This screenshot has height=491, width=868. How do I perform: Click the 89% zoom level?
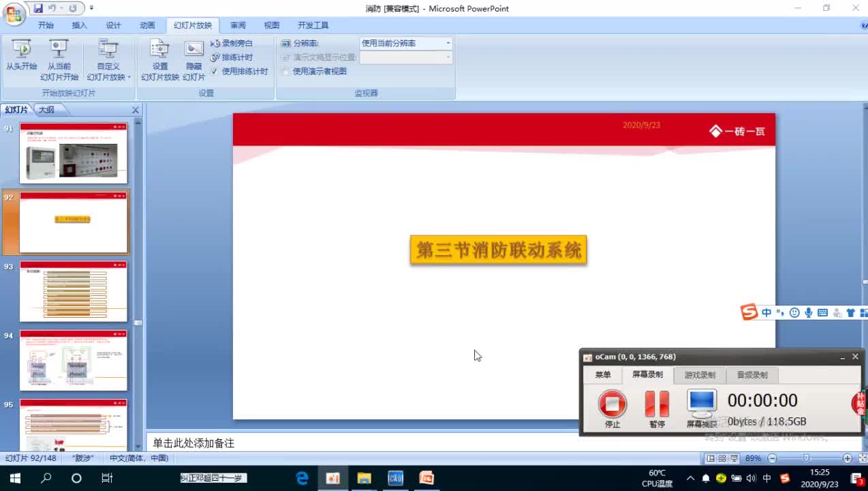click(753, 458)
